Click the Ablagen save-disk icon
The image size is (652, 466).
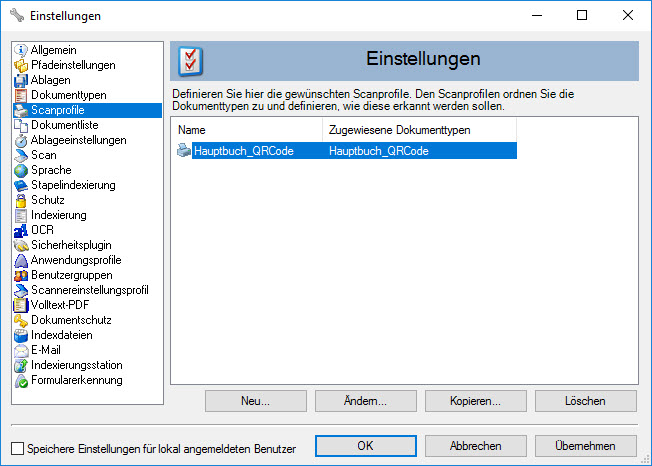point(21,80)
